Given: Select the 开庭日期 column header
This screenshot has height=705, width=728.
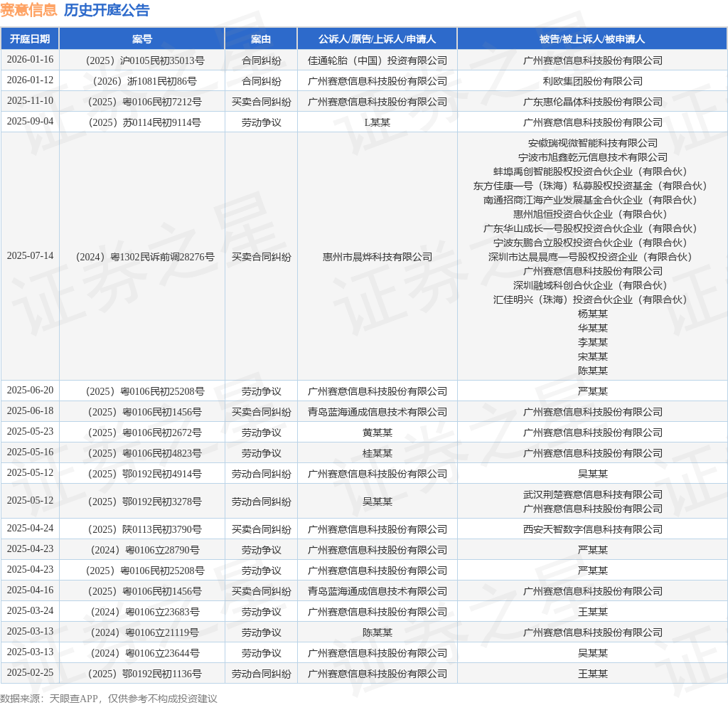Looking at the screenshot, I should click(30, 39).
